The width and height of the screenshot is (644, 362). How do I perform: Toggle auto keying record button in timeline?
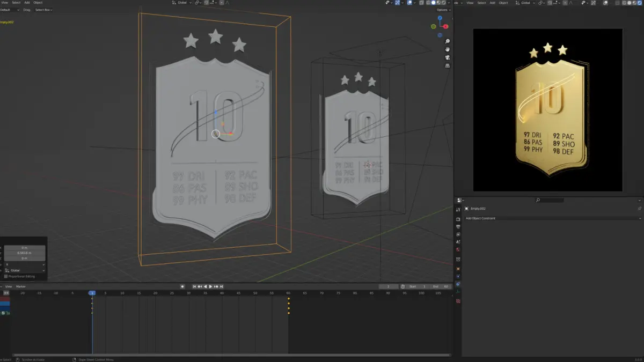point(182,286)
